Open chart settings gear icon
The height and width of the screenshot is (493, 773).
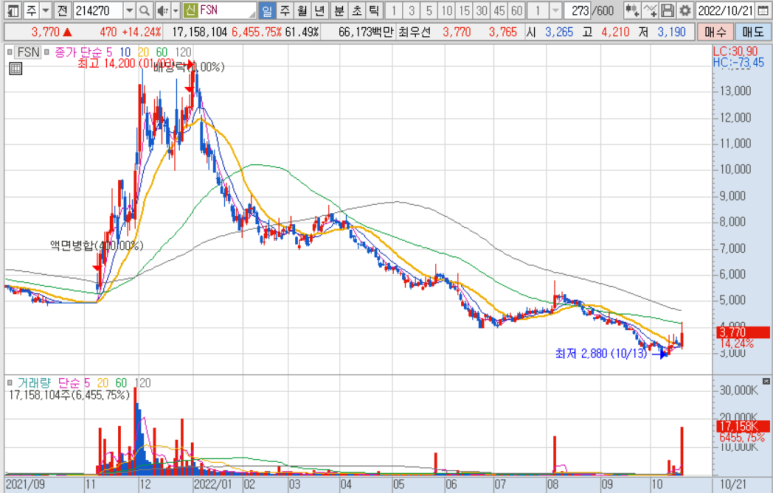coord(684,10)
